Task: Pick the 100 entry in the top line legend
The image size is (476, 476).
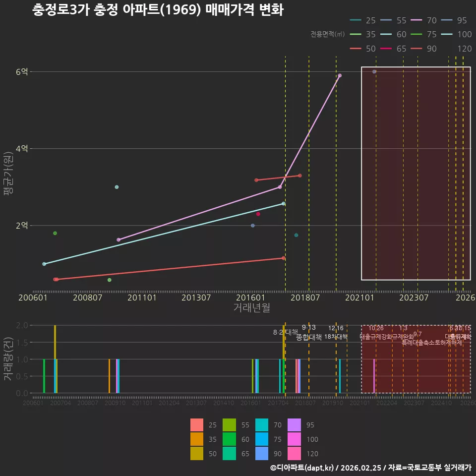Action: (456, 34)
